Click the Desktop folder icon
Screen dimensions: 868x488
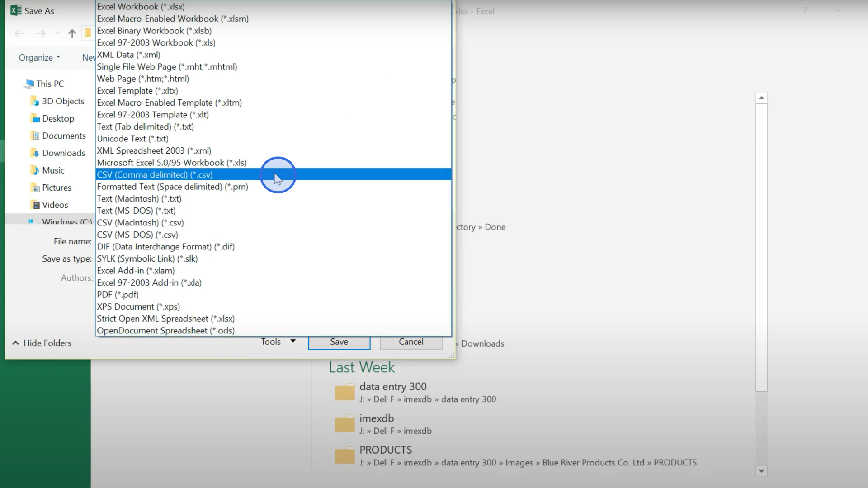click(x=35, y=118)
